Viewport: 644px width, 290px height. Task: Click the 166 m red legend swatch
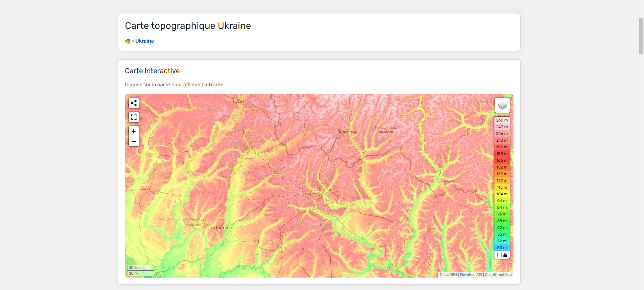pos(502,160)
